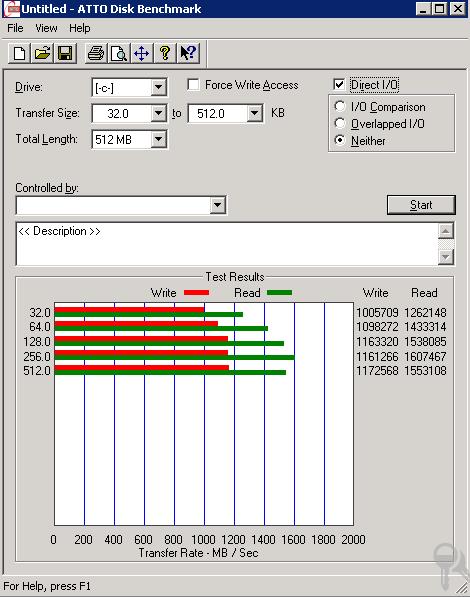Open the Help menu
470x597 pixels.
[80, 28]
